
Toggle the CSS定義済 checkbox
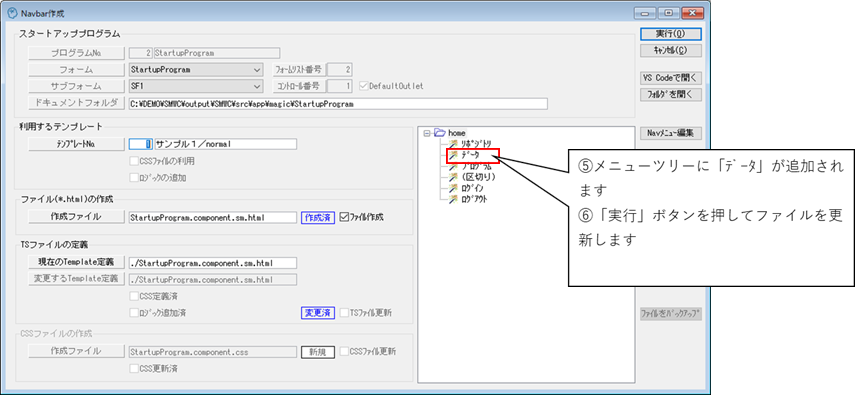(134, 296)
